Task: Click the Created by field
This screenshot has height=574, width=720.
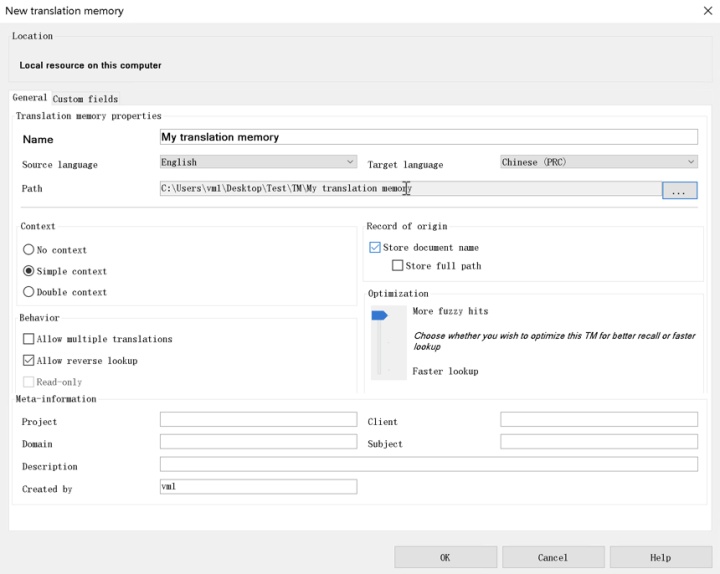Action: [x=258, y=487]
